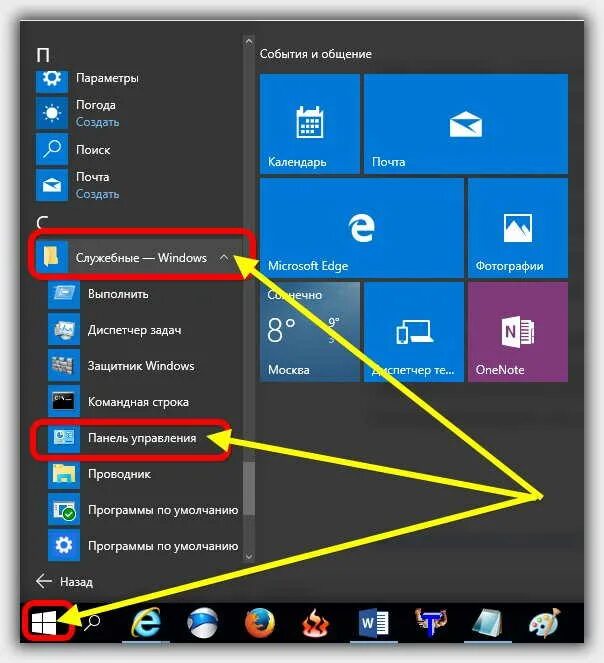Screen dimensions: 604x663
Task: Click the События и общение group title
Action: pos(316,54)
